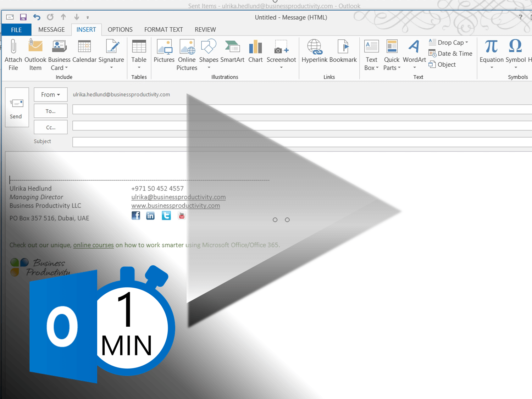Click the PO Box 357 516 address line
The width and height of the screenshot is (532, 399).
click(49, 218)
